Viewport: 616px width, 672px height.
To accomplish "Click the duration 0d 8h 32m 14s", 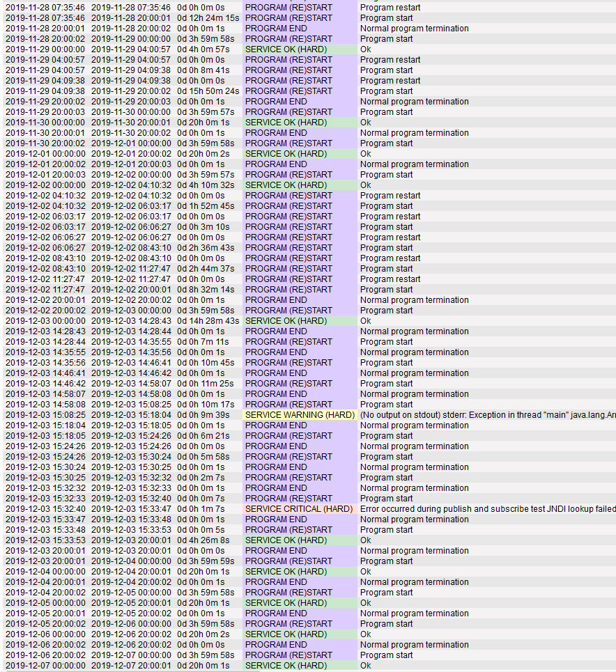I will (206, 290).
